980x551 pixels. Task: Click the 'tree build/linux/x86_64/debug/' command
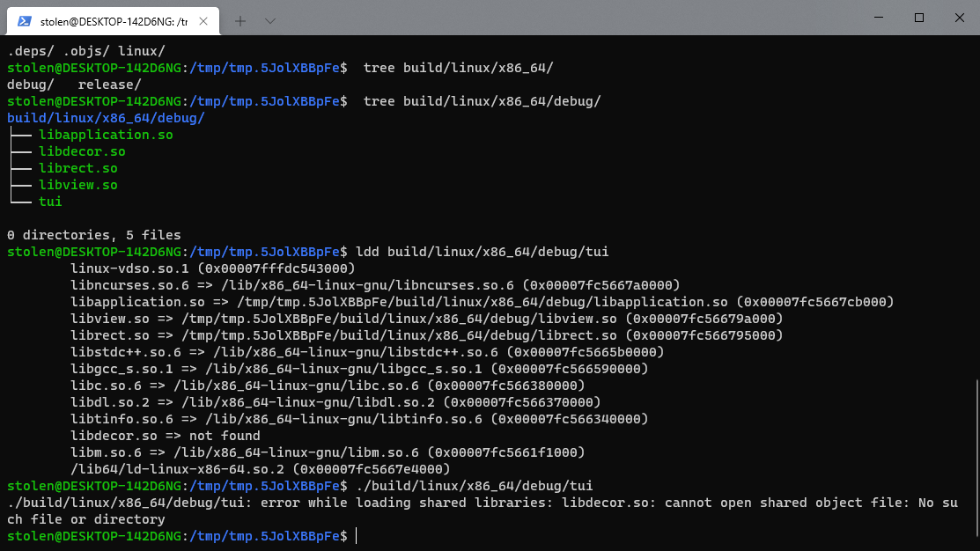point(482,101)
